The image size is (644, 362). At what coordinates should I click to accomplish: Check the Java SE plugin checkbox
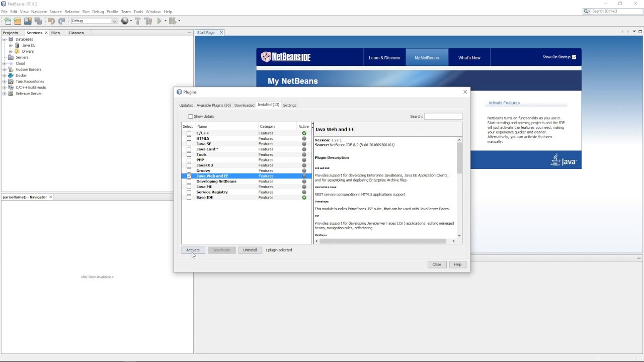pyautogui.click(x=189, y=144)
